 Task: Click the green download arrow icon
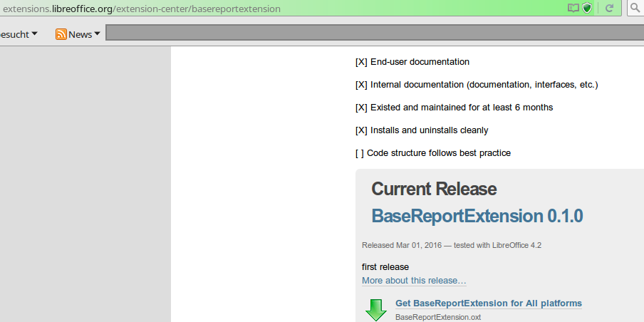[375, 310]
